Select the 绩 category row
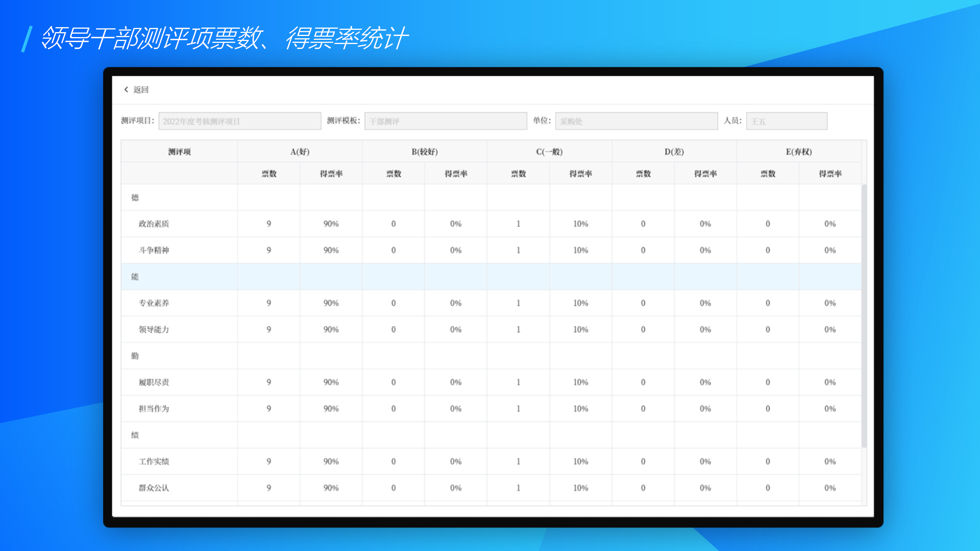 coord(135,435)
